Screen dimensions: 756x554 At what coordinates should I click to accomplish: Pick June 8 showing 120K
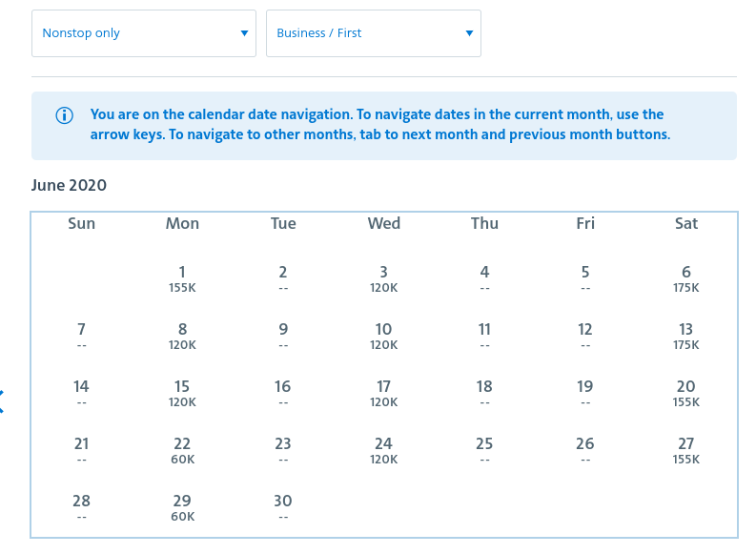182,336
